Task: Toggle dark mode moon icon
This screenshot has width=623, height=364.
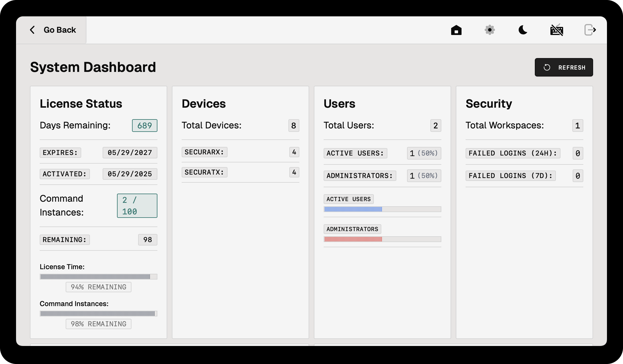Action: pos(523,30)
